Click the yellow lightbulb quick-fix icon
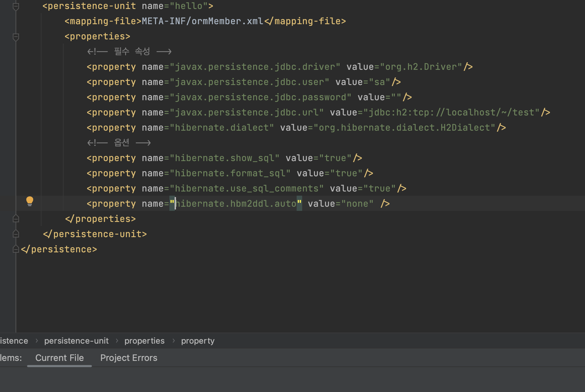The width and height of the screenshot is (585, 392). pyautogui.click(x=30, y=201)
